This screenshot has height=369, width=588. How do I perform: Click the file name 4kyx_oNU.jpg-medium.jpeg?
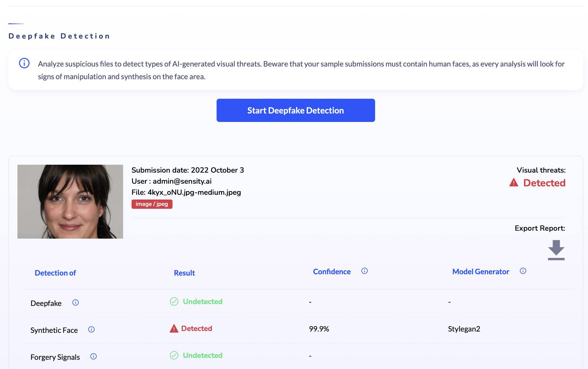click(194, 192)
